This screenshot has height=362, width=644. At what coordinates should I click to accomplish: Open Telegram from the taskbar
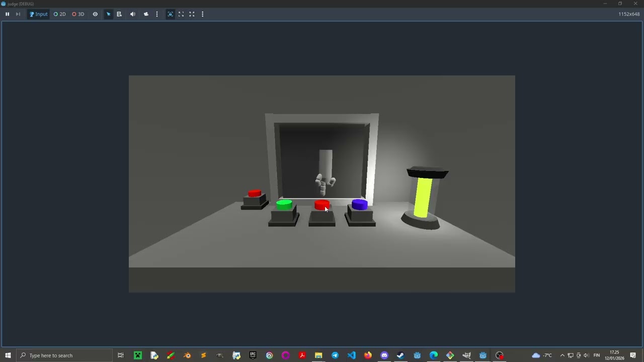coord(335,355)
